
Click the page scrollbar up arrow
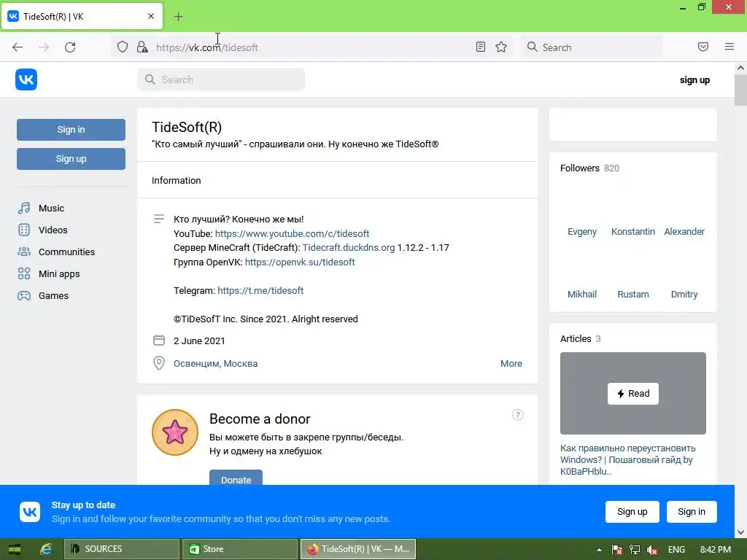[x=740, y=68]
